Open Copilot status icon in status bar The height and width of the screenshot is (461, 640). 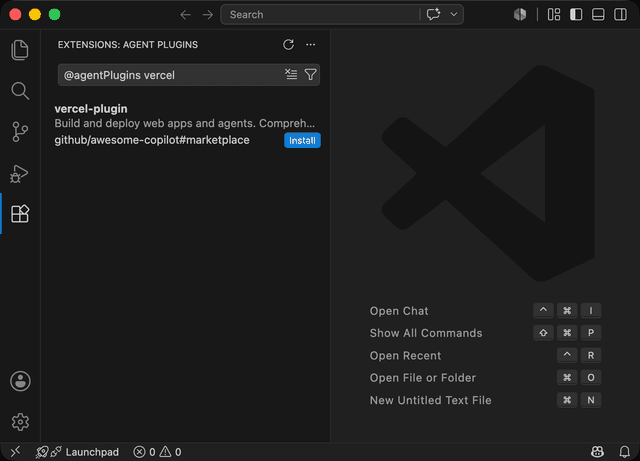pos(598,452)
